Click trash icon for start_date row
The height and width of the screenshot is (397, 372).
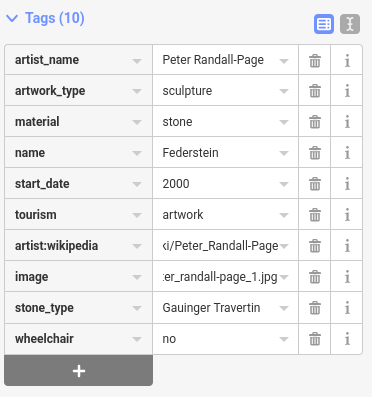[x=315, y=184]
